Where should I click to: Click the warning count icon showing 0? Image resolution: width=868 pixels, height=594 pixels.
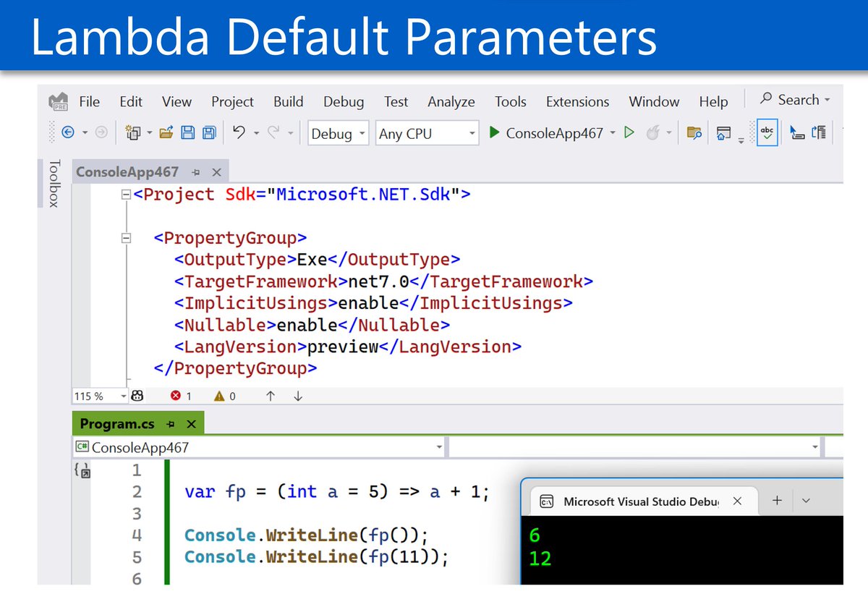[219, 396]
